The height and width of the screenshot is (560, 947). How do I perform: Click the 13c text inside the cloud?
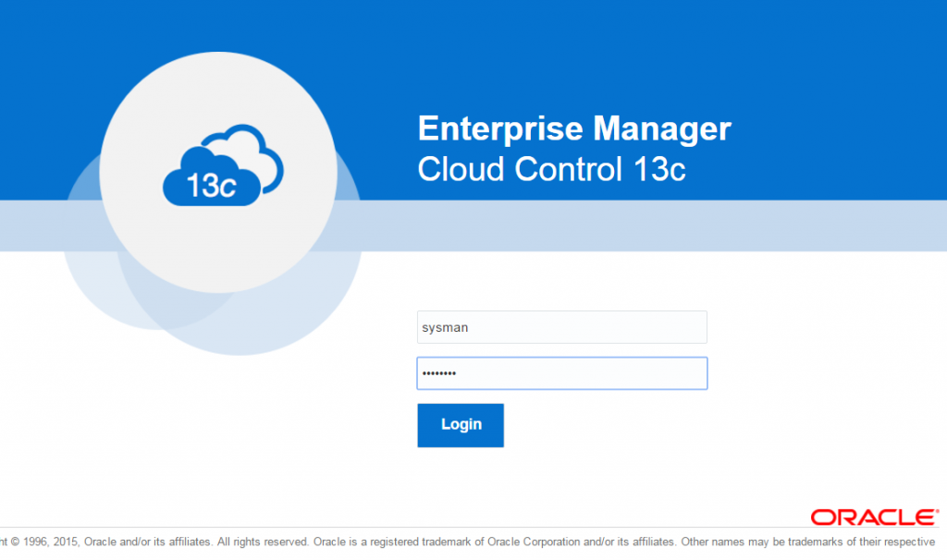[x=211, y=185]
